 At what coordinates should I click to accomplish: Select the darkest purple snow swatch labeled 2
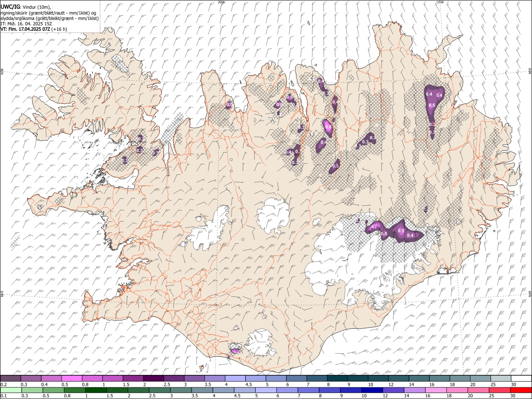tap(153, 378)
